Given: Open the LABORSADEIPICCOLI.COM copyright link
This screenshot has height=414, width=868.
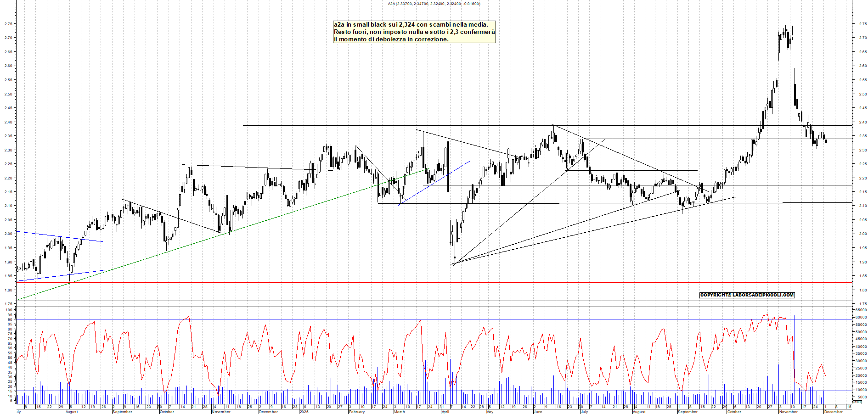Looking at the screenshot, I should click(741, 295).
